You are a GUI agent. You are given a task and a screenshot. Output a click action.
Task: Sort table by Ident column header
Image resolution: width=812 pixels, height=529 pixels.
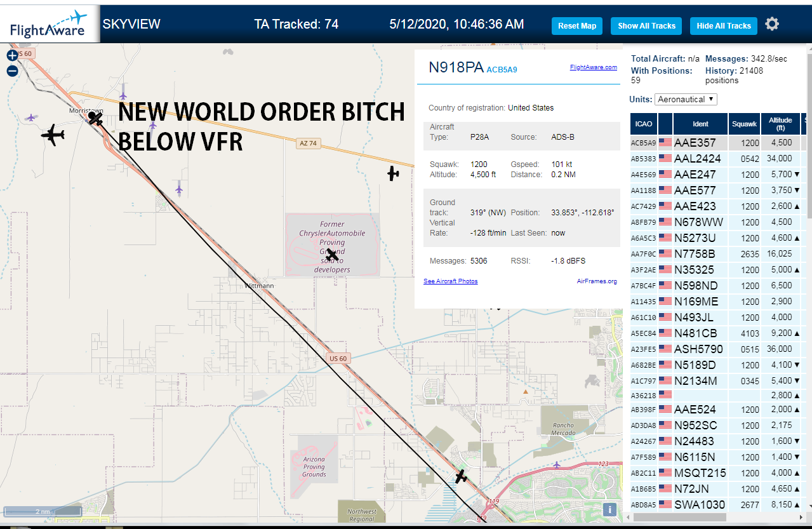[x=701, y=124]
